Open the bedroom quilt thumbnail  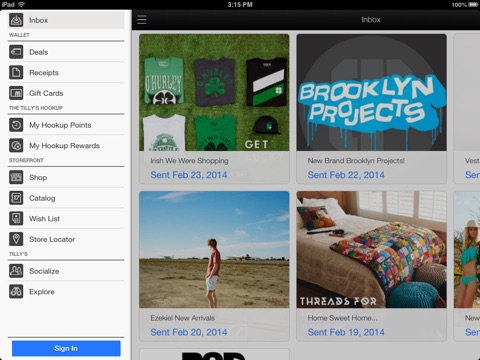click(x=371, y=249)
